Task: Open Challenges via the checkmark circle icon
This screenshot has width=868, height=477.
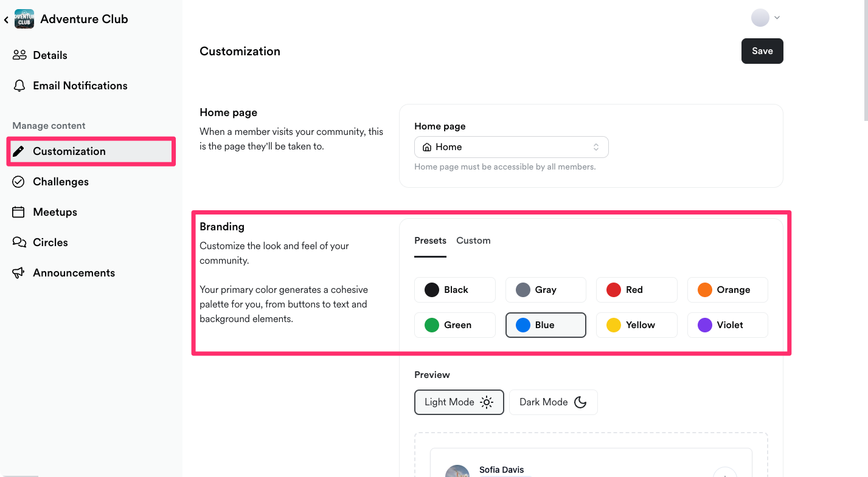Action: pyautogui.click(x=19, y=182)
